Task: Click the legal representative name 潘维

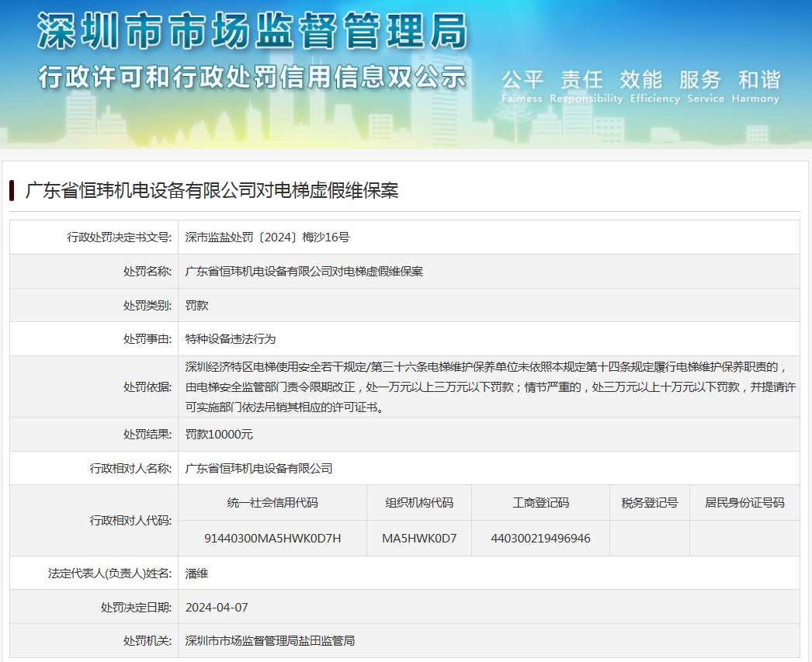Action: tap(196, 574)
